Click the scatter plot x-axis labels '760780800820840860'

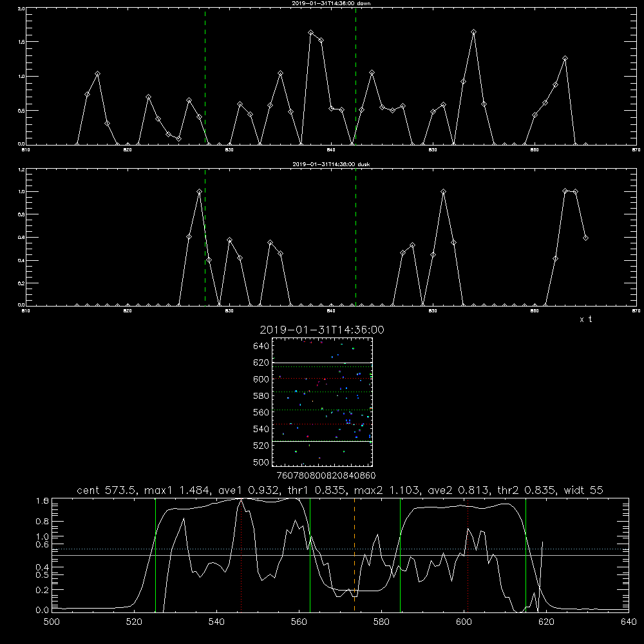point(326,475)
